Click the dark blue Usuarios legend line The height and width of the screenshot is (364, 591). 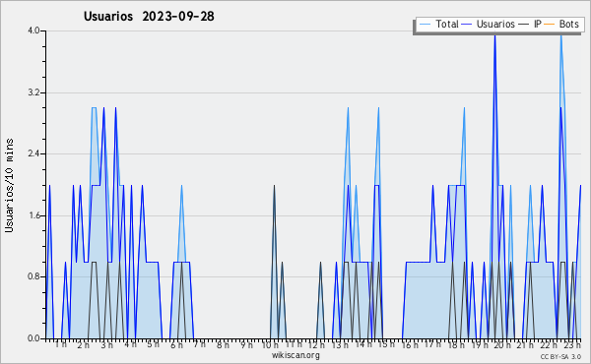click(x=467, y=25)
